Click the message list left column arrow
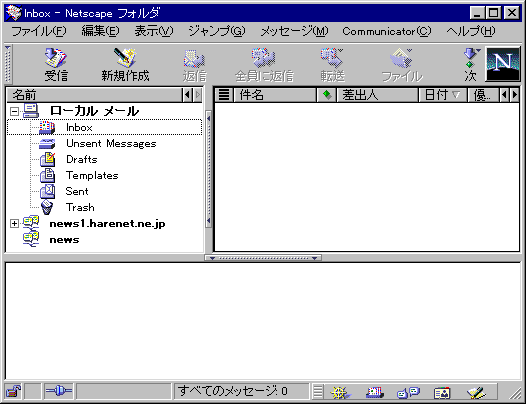526x404 pixels. (x=504, y=95)
